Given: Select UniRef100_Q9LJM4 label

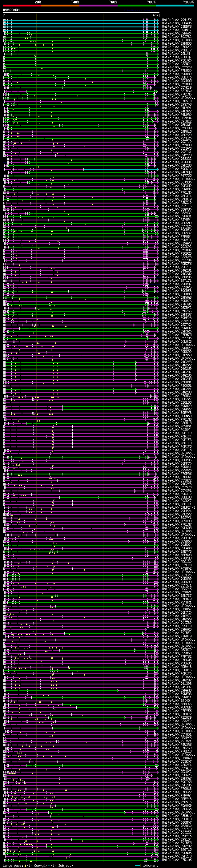Looking at the screenshot, I should coord(177,54).
